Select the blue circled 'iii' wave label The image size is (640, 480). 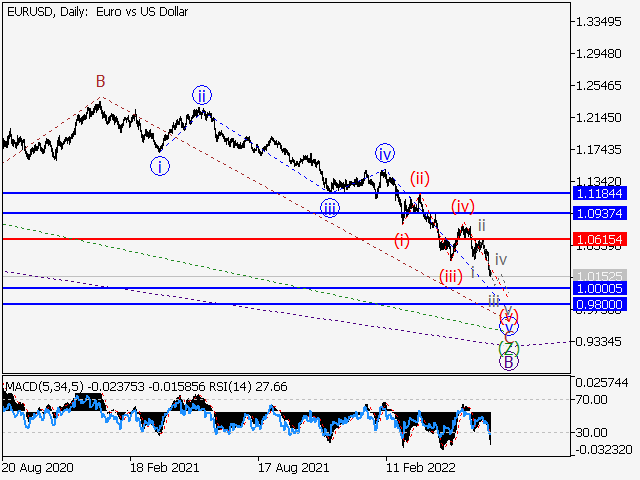329,208
